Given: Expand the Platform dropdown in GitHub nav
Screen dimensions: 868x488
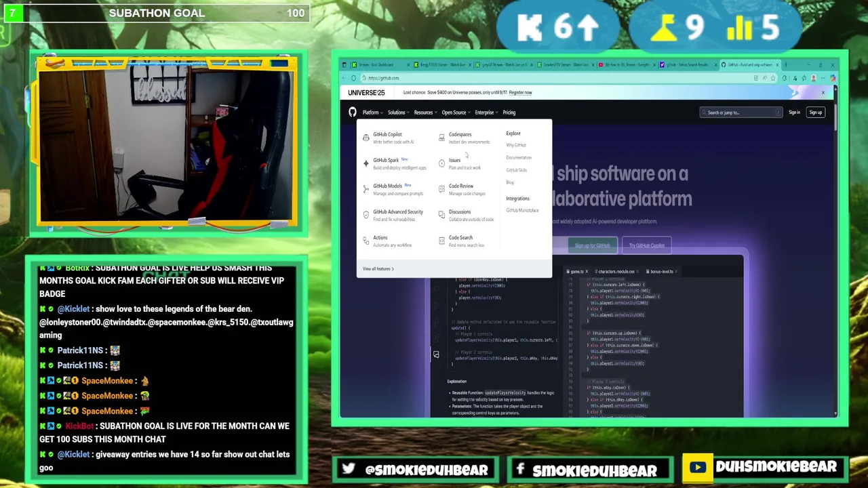Looking at the screenshot, I should pyautogui.click(x=372, y=113).
